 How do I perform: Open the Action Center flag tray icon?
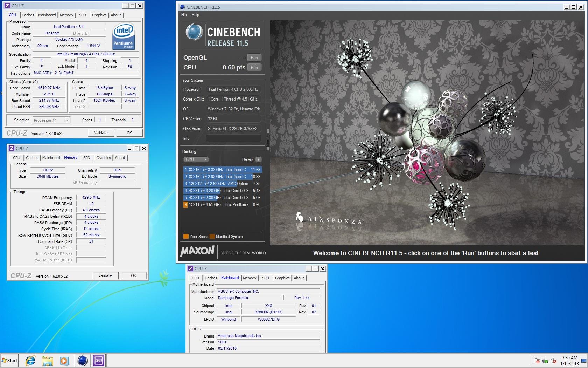point(537,360)
